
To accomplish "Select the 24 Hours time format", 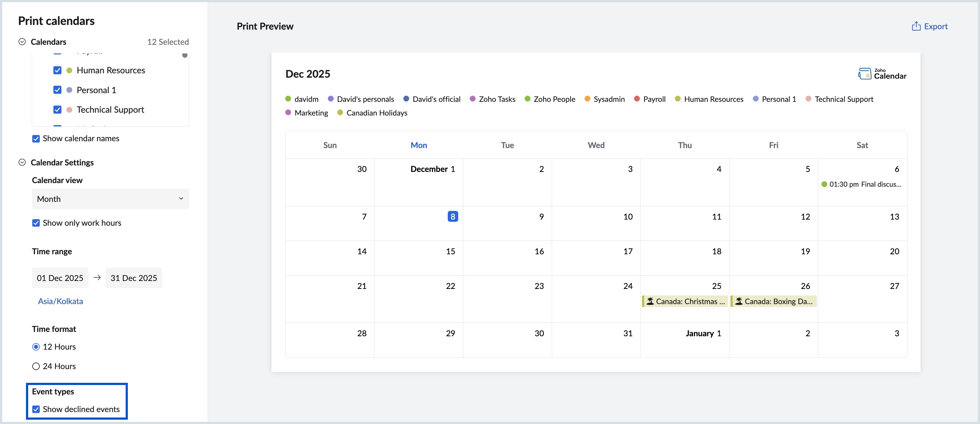I will click(x=36, y=366).
